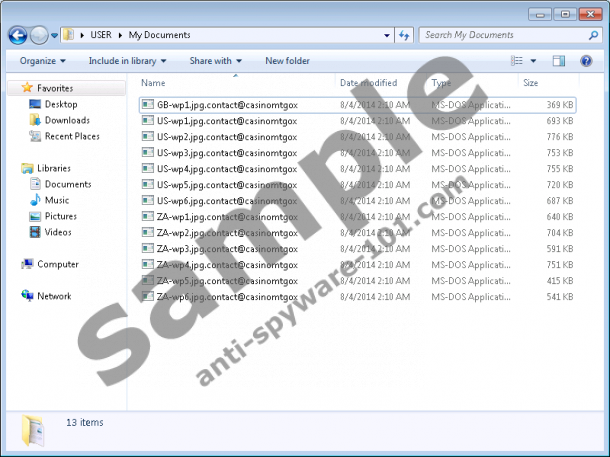Click the New folder button

point(287,61)
